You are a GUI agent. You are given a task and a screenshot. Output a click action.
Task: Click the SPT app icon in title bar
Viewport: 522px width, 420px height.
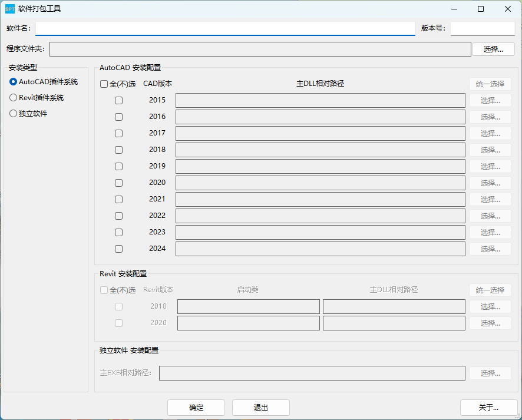click(10, 9)
